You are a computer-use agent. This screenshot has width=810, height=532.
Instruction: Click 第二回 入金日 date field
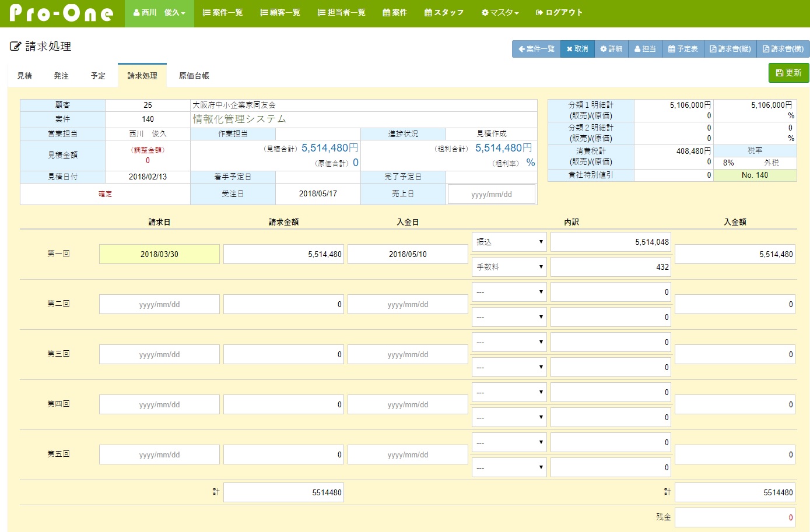(408, 304)
